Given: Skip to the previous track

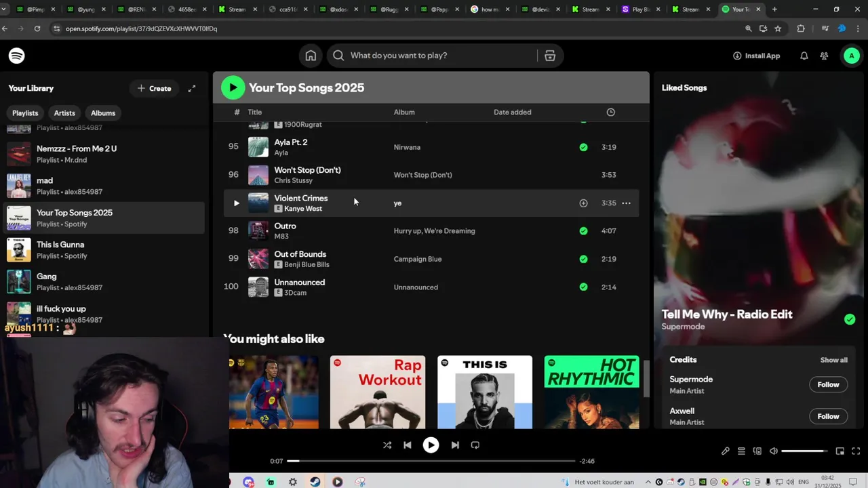Looking at the screenshot, I should 408,445.
